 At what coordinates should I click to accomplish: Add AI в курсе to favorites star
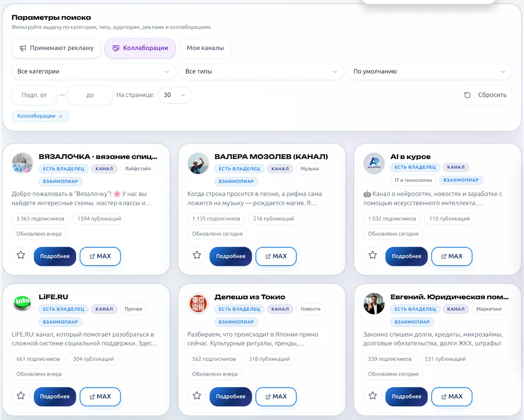(373, 255)
